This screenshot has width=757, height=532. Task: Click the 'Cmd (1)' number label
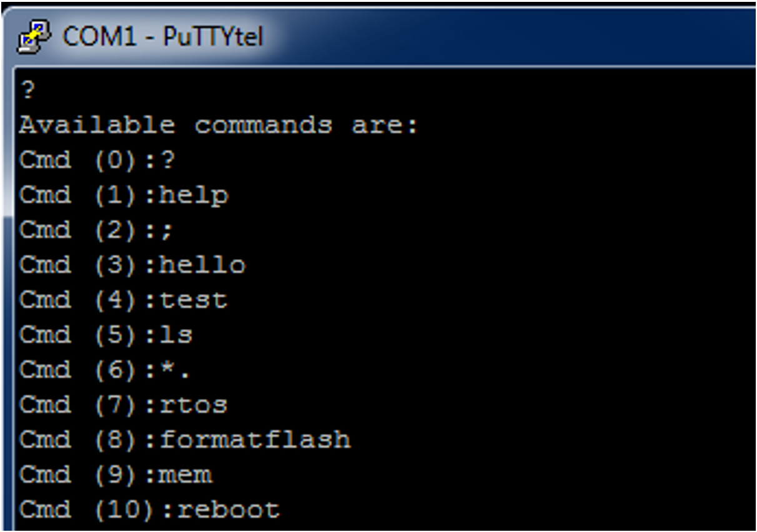click(x=69, y=194)
